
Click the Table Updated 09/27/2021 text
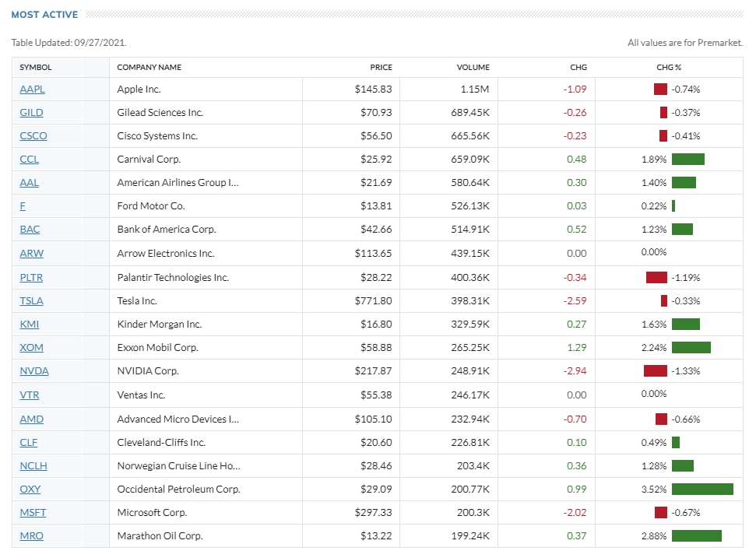point(69,42)
